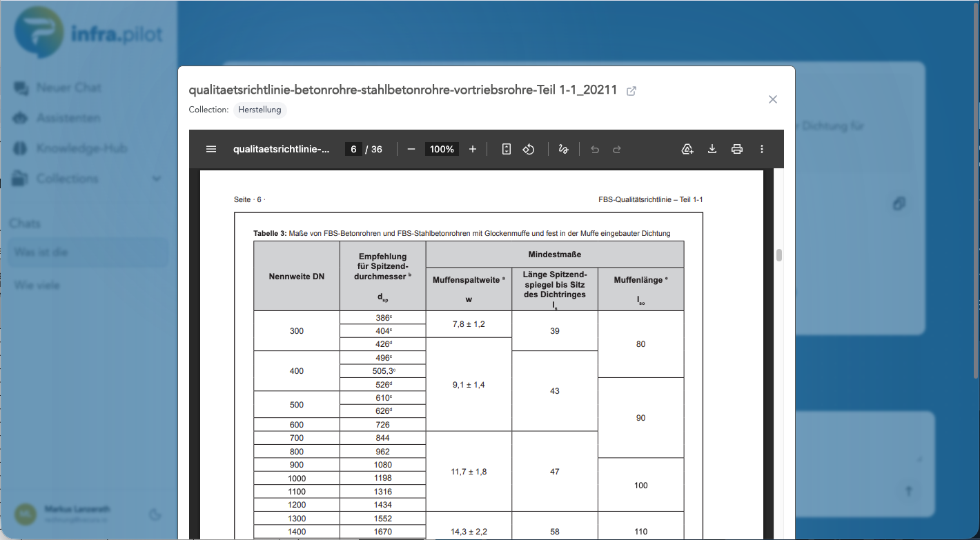Open the Collections sidebar item
The width and height of the screenshot is (980, 540).
[x=68, y=179]
